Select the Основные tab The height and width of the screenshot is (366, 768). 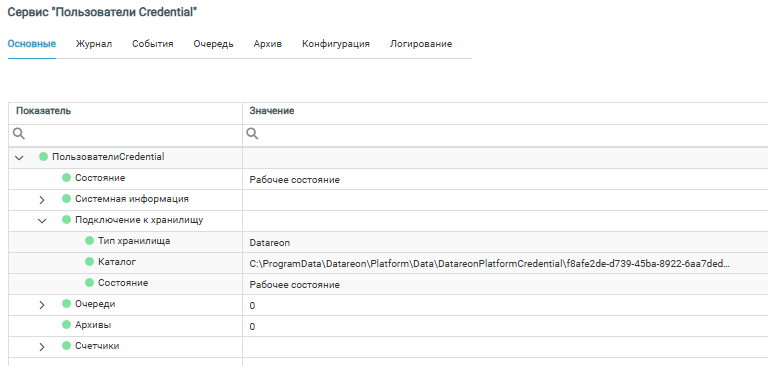pos(32,44)
